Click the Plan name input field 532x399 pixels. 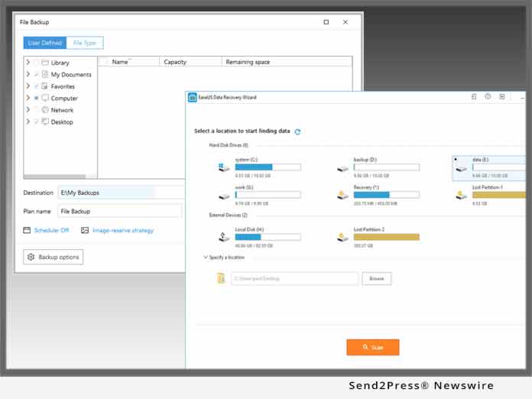[119, 211]
